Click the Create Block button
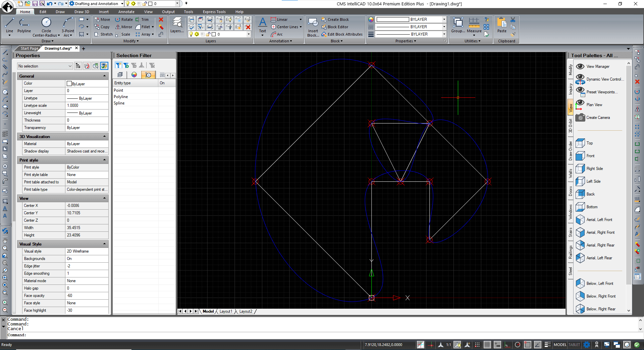This screenshot has width=644, height=350. (335, 19)
